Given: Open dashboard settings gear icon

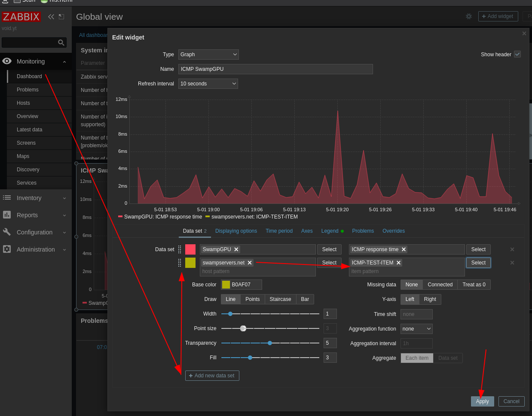Looking at the screenshot, I should pyautogui.click(x=469, y=16).
